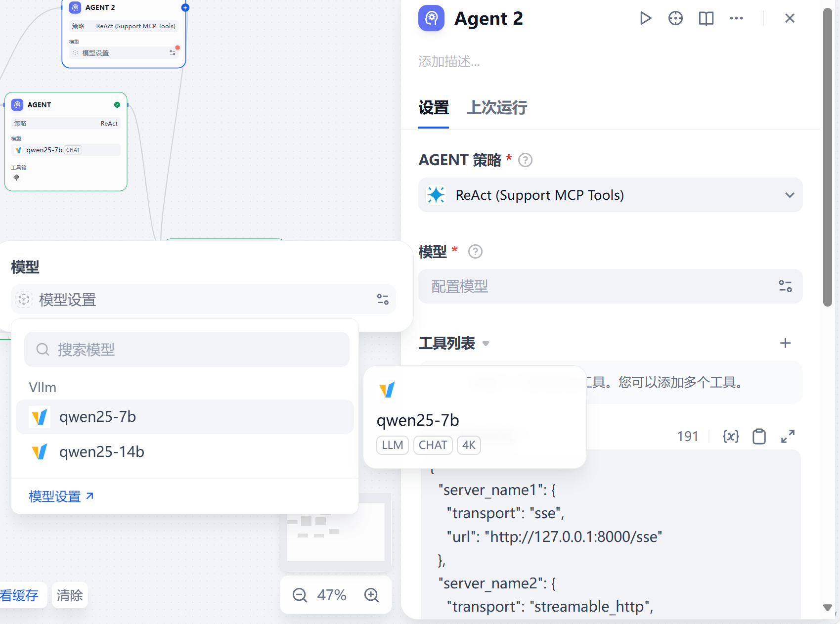Insert a variable with the {x} icon

pos(730,436)
